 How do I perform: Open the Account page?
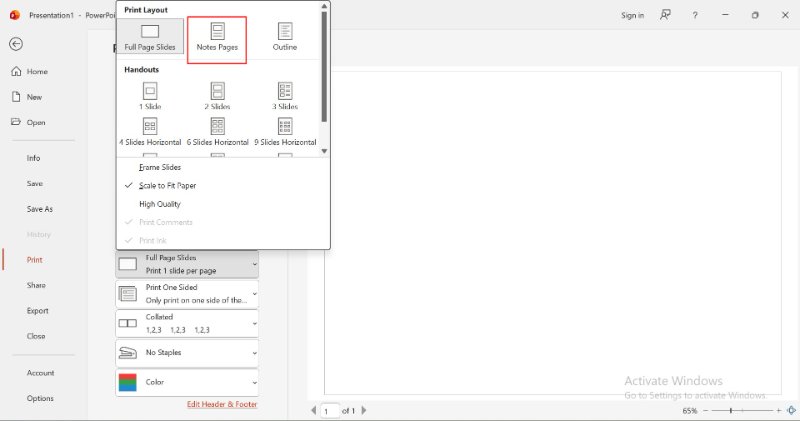pyautogui.click(x=41, y=373)
